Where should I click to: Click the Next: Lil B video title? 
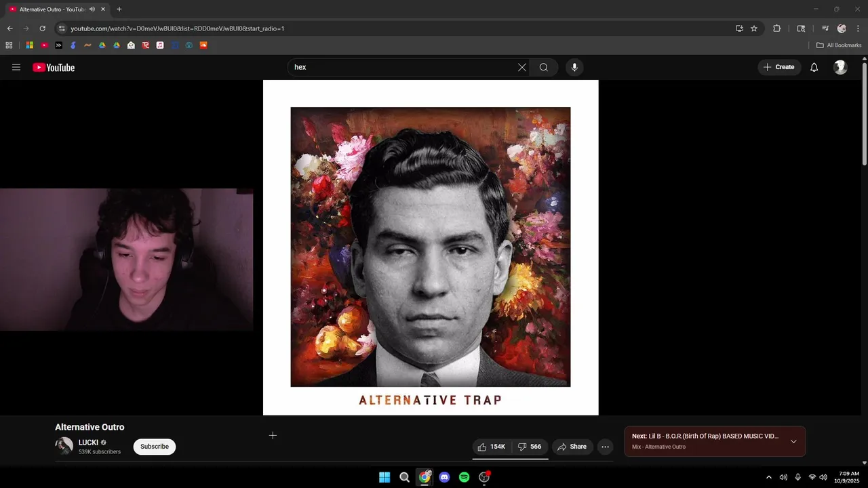(x=705, y=436)
